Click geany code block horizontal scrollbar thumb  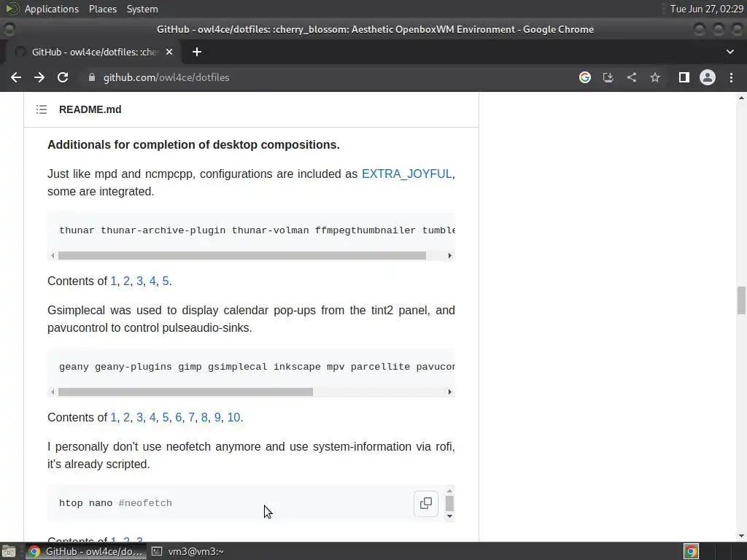[185, 392]
